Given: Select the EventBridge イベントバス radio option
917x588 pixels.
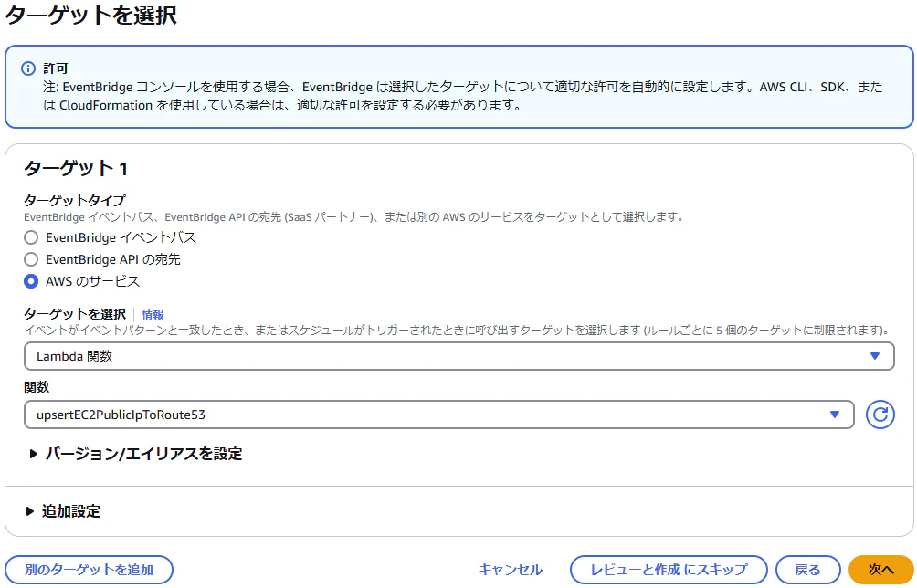Looking at the screenshot, I should coord(31,237).
